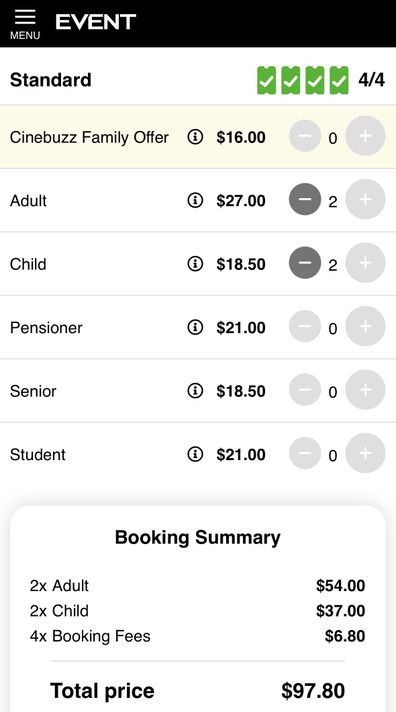Decrease Adult ticket quantity
The height and width of the screenshot is (712, 396).
click(x=305, y=199)
